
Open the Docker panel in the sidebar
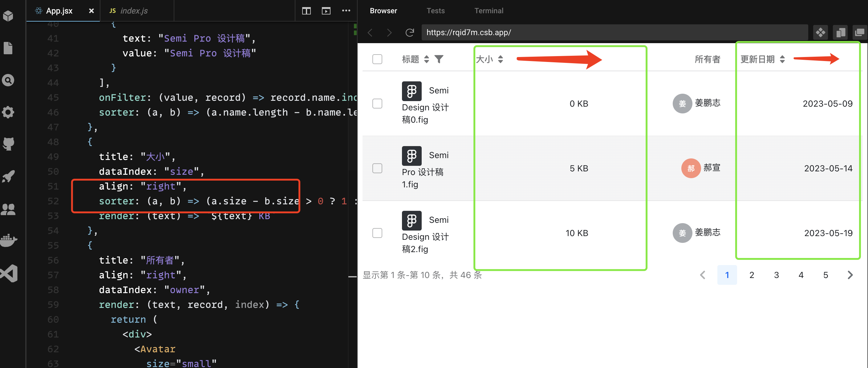pos(8,240)
